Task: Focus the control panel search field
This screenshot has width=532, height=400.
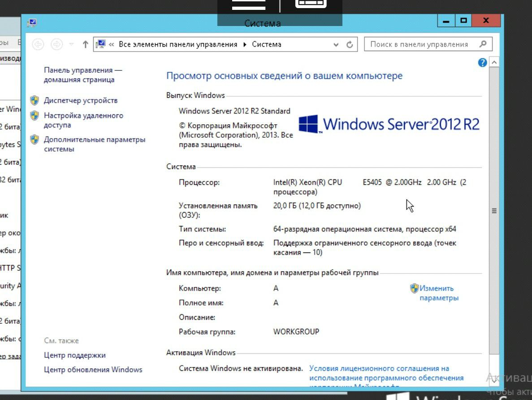Action: 428,44
